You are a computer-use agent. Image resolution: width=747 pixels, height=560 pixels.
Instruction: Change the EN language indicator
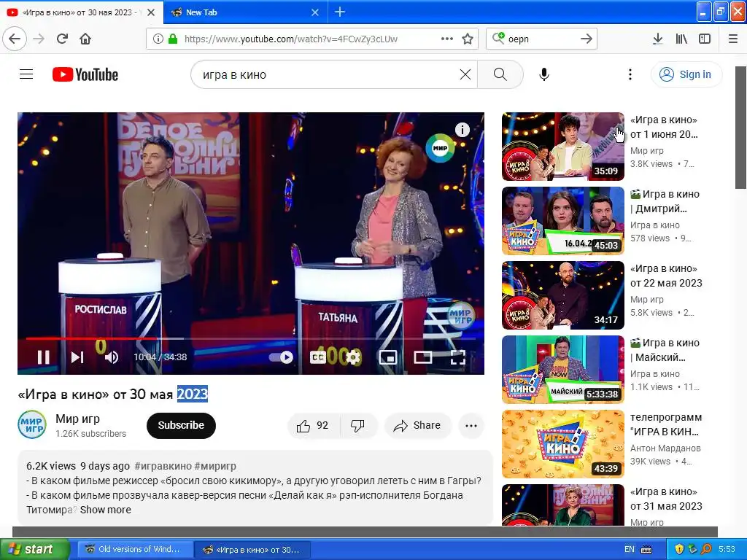click(629, 549)
